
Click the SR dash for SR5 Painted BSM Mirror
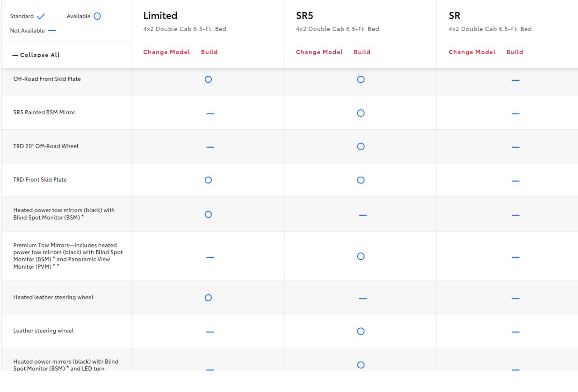(515, 114)
